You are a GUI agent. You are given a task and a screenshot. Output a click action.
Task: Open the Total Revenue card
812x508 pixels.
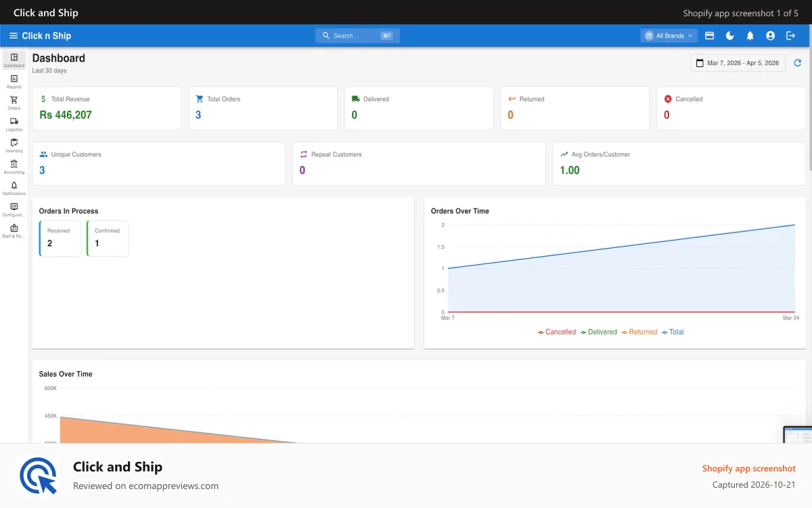[107, 108]
